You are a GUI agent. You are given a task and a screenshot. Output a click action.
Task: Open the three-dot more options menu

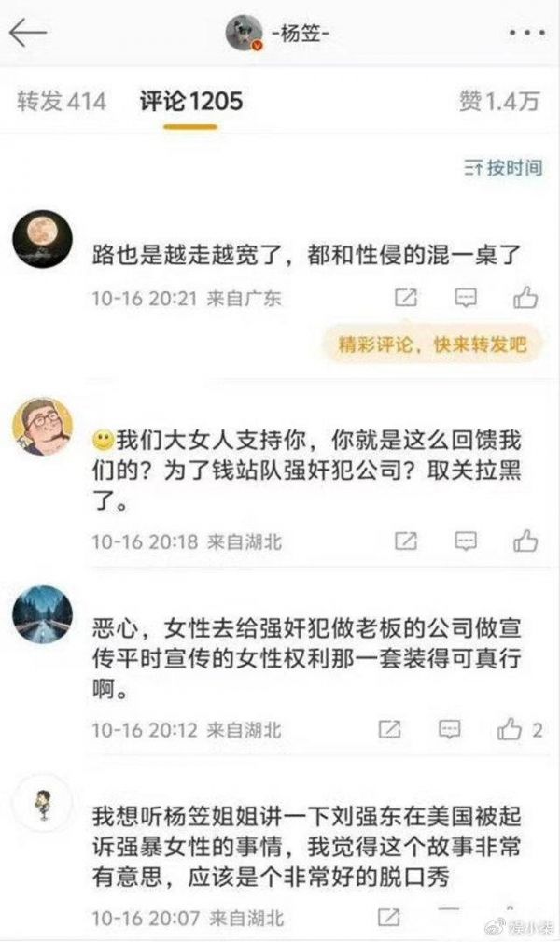pyautogui.click(x=527, y=33)
